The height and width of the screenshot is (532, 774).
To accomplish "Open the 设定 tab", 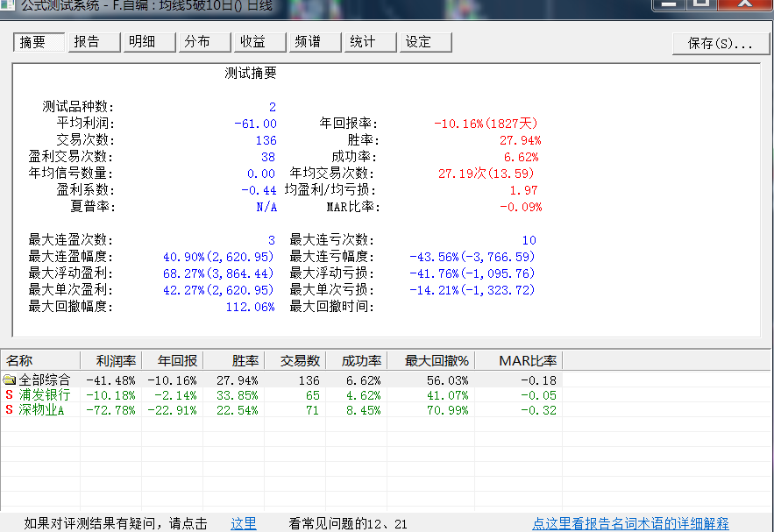I will point(426,42).
